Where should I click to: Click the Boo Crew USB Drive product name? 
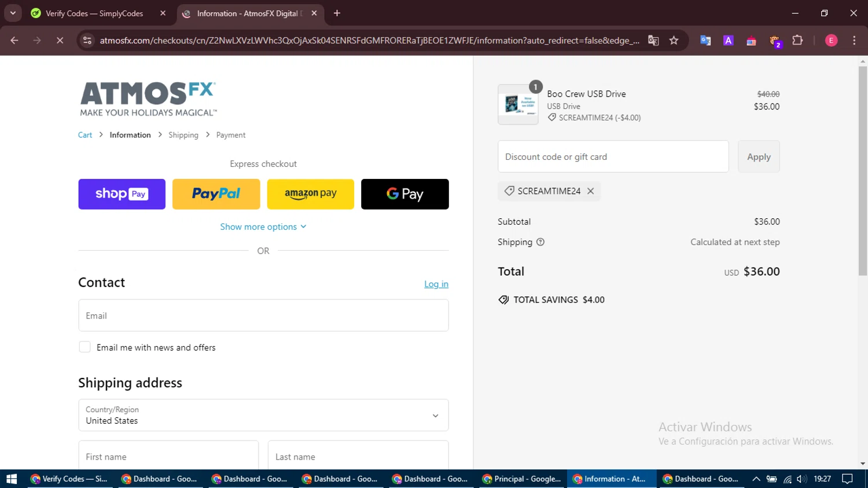click(586, 94)
